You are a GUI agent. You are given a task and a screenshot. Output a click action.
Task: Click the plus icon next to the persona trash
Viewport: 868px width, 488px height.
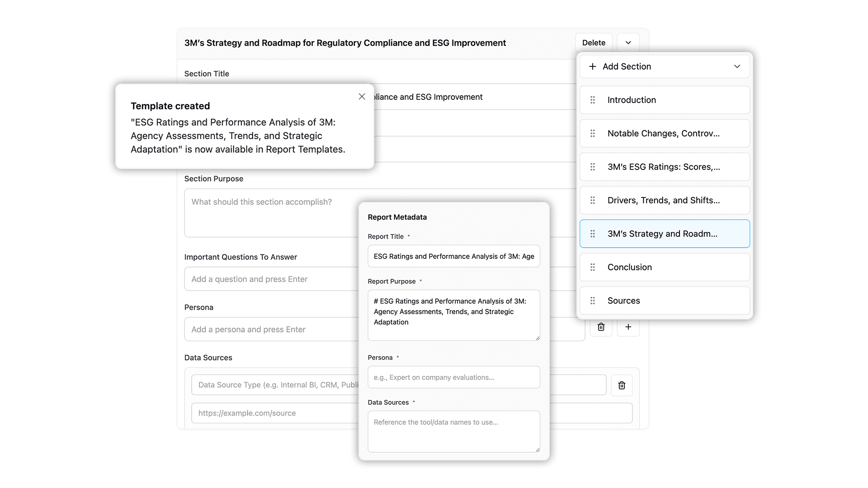point(628,327)
